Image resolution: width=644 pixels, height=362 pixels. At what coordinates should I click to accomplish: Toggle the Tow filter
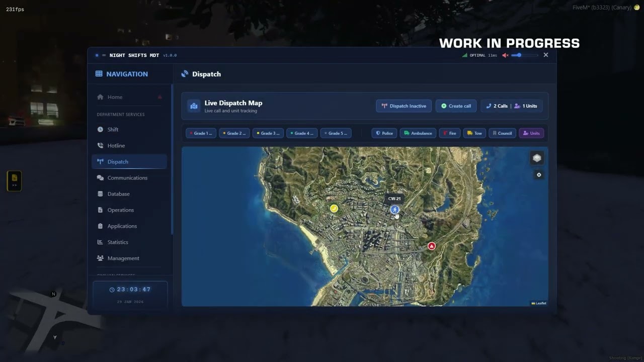(x=474, y=133)
